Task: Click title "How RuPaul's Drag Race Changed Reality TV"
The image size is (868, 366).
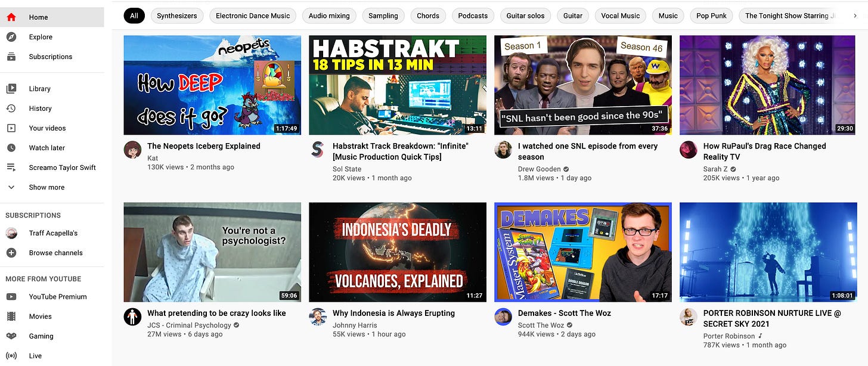Action: [x=765, y=151]
